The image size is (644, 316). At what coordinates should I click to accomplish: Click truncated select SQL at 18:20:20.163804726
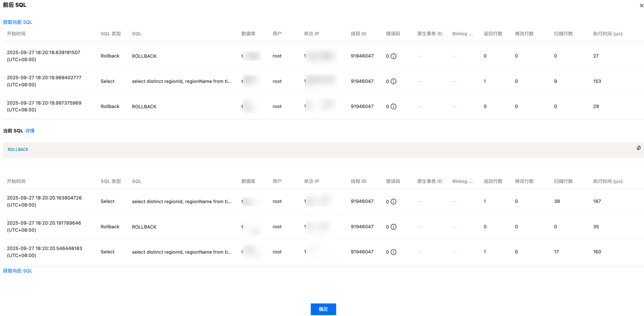tap(182, 201)
